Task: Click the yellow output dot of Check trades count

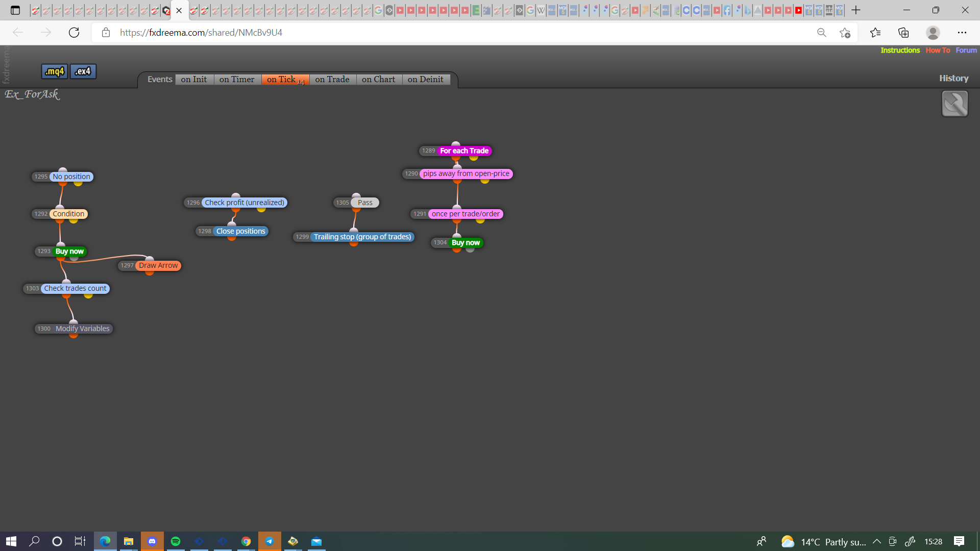Action: [88, 295]
